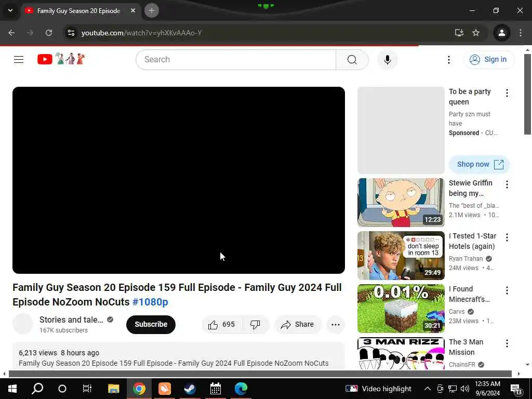Open options for 1-Star Hotels video

coord(507,237)
